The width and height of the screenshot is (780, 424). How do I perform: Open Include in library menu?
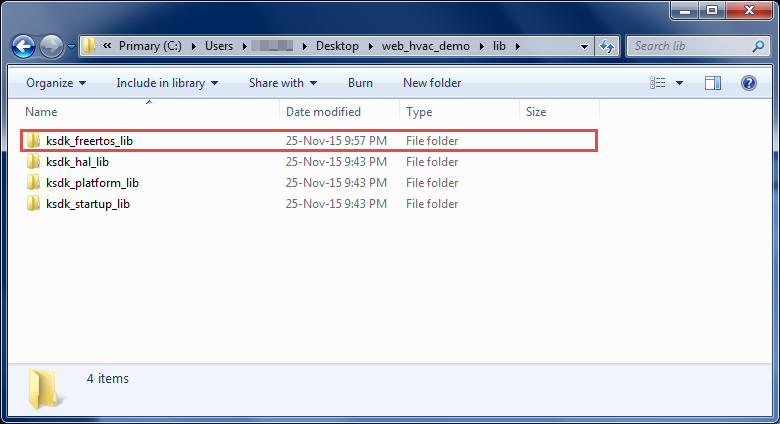tap(167, 83)
